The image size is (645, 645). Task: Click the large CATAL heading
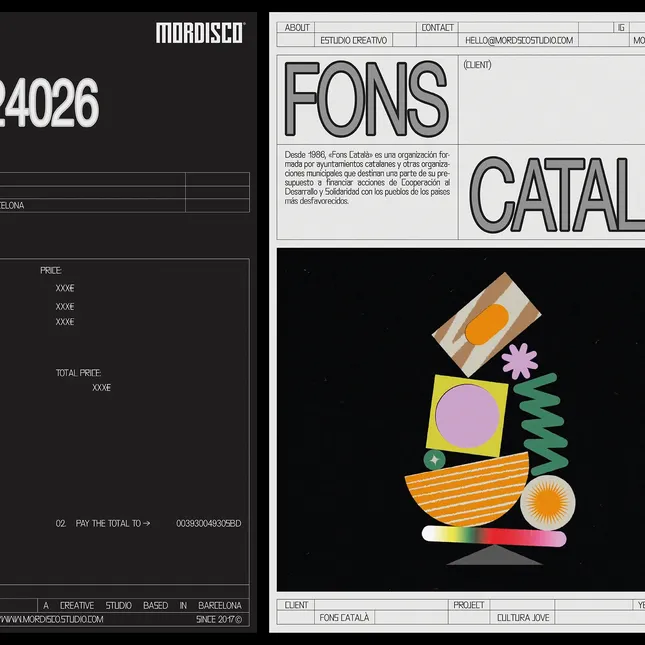(557, 194)
